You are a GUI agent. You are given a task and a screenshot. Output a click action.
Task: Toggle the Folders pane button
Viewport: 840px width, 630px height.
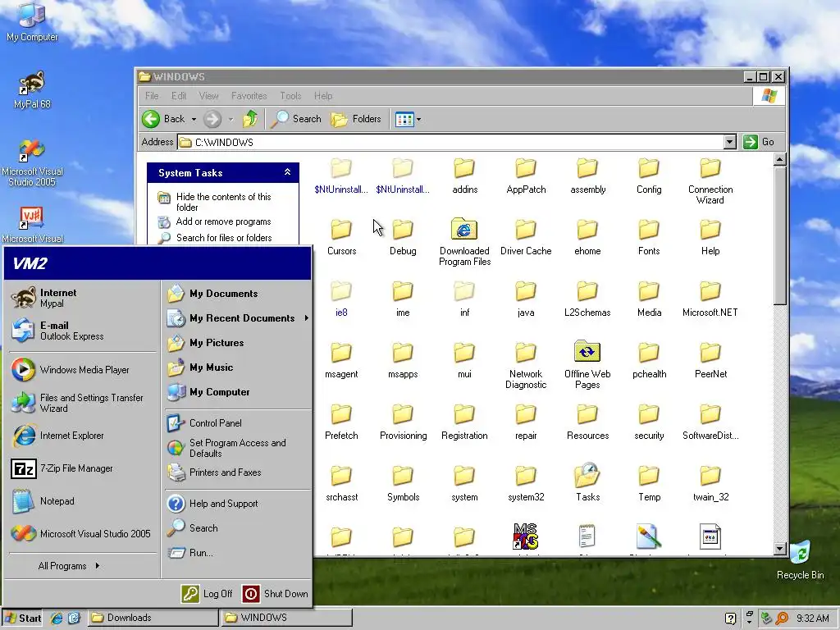356,119
